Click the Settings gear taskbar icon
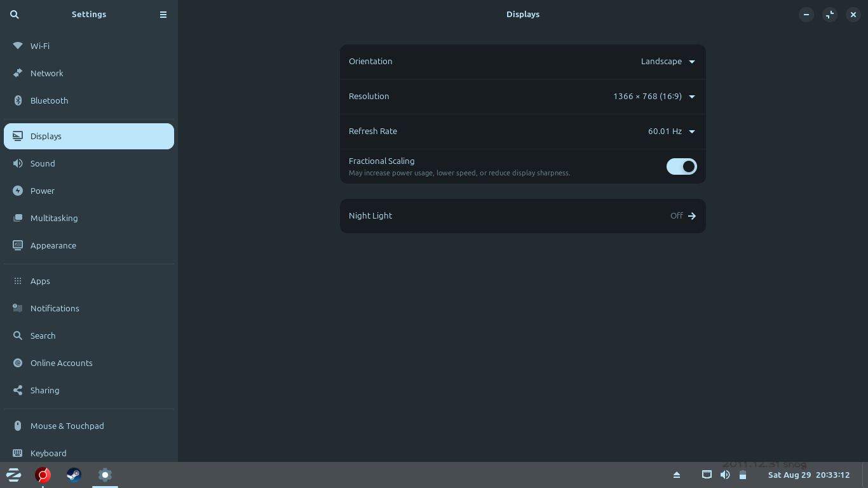The width and height of the screenshot is (868, 488). [x=105, y=475]
